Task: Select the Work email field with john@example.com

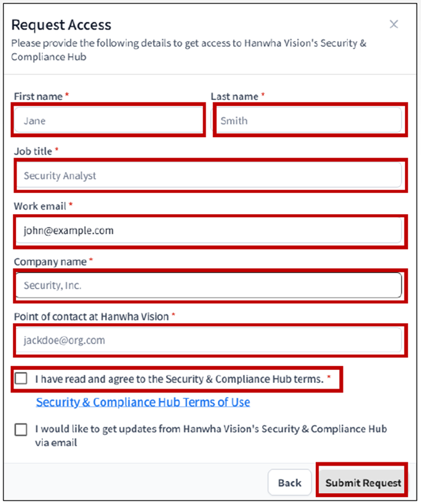Action: 208,230
